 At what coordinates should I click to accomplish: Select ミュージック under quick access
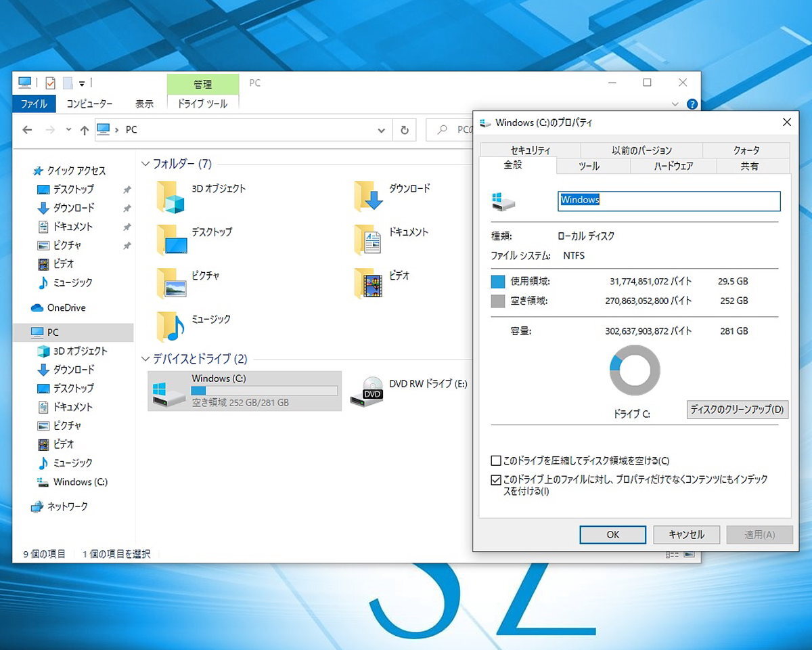[73, 282]
